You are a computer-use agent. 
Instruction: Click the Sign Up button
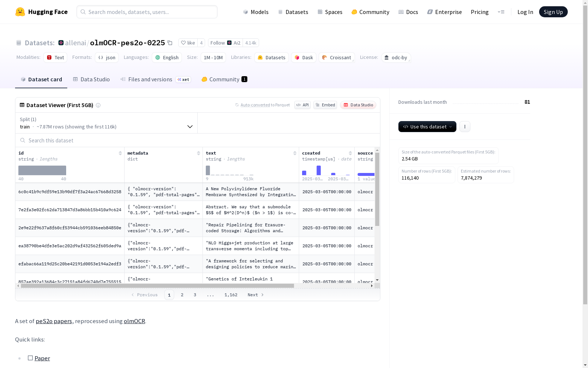pyautogui.click(x=553, y=12)
